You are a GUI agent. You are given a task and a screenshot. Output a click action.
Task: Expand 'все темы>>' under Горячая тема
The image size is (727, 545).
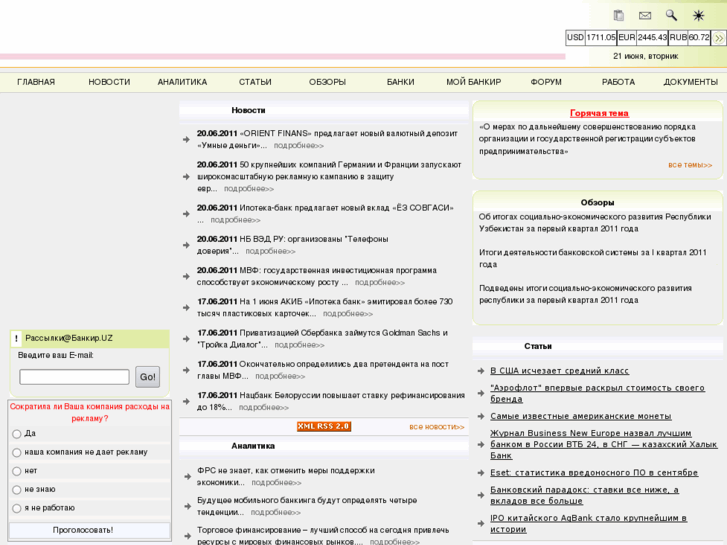690,165
